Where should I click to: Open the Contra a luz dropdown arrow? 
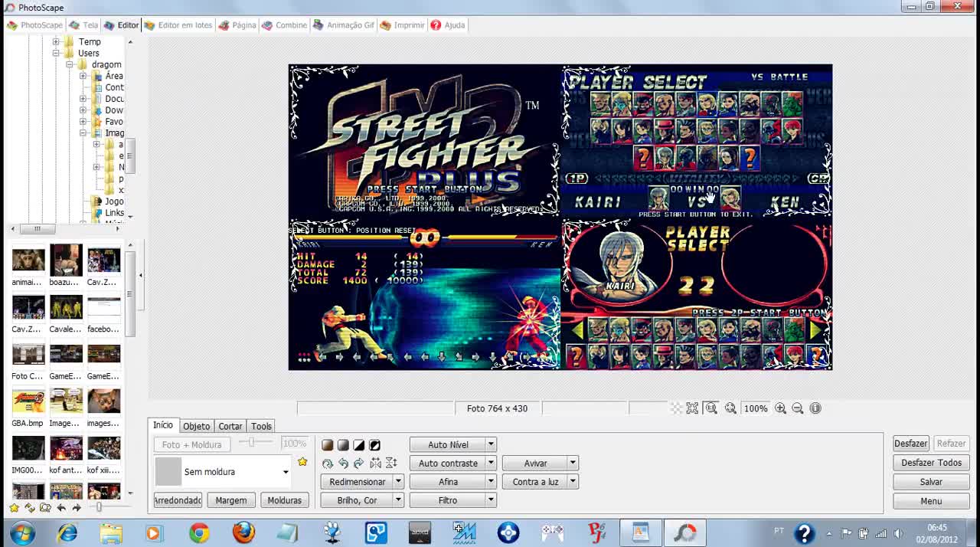pyautogui.click(x=573, y=481)
